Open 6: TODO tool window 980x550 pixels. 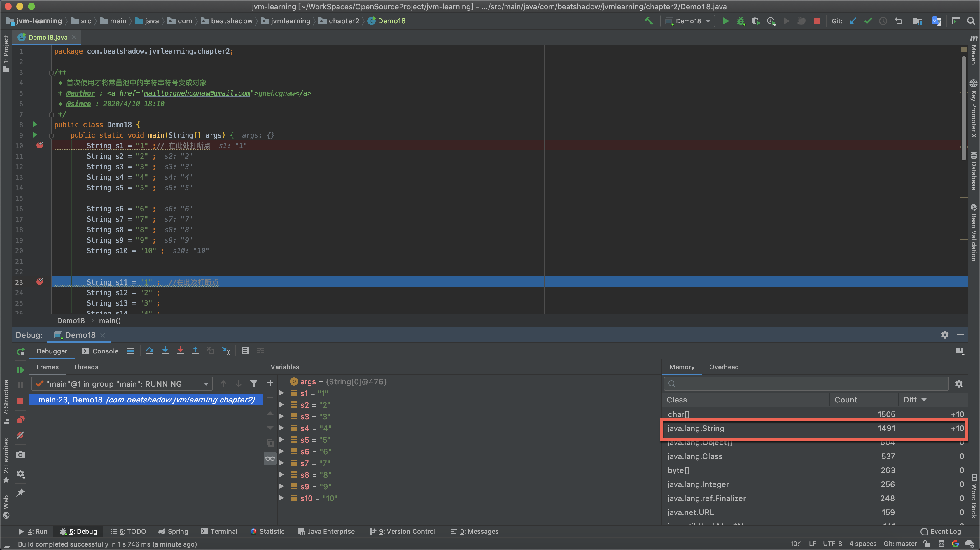pyautogui.click(x=128, y=531)
